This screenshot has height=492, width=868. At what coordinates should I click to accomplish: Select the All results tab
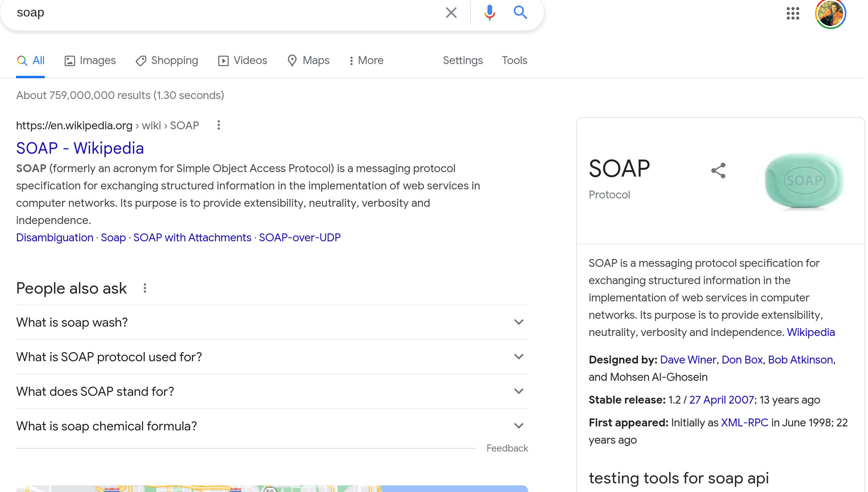pyautogui.click(x=31, y=61)
